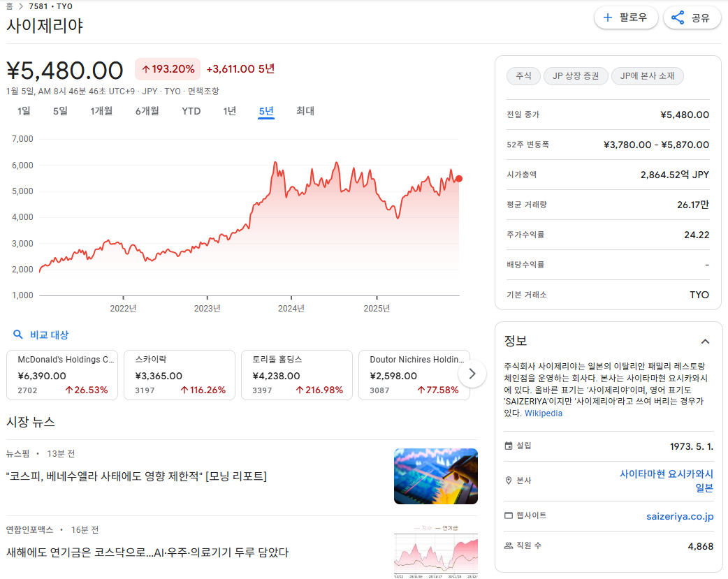Viewport: 728px width, 579px height.
Task: Click the 시가총액 value 2,864.52억 JPY
Action: pos(675,175)
